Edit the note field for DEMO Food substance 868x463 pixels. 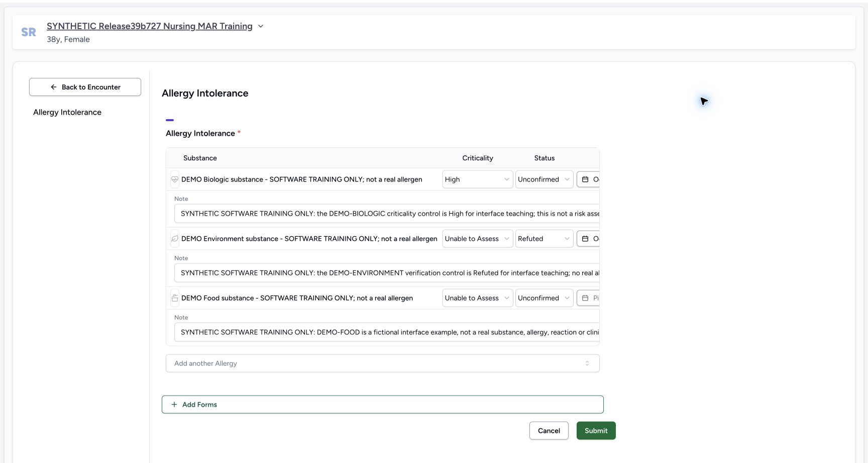click(387, 332)
